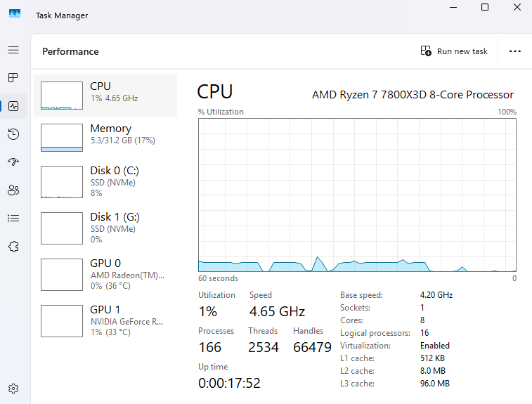Open the App history page icon
This screenshot has height=404, width=532.
click(13, 134)
